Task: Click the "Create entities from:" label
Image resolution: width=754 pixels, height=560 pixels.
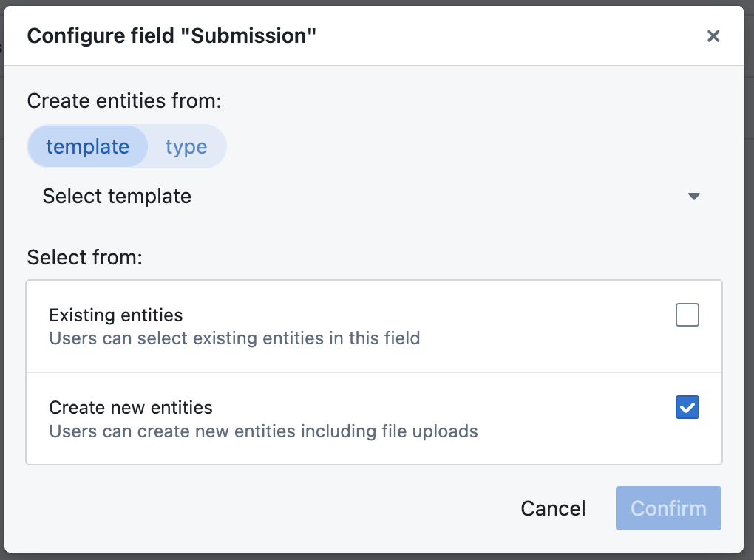Action: pyautogui.click(x=124, y=100)
